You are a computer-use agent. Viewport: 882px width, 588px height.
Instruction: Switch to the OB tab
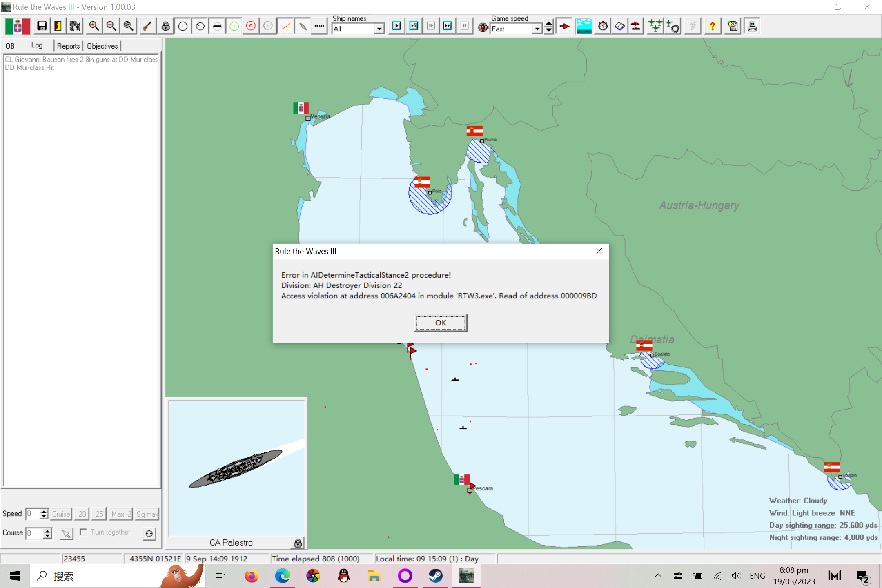tap(10, 46)
